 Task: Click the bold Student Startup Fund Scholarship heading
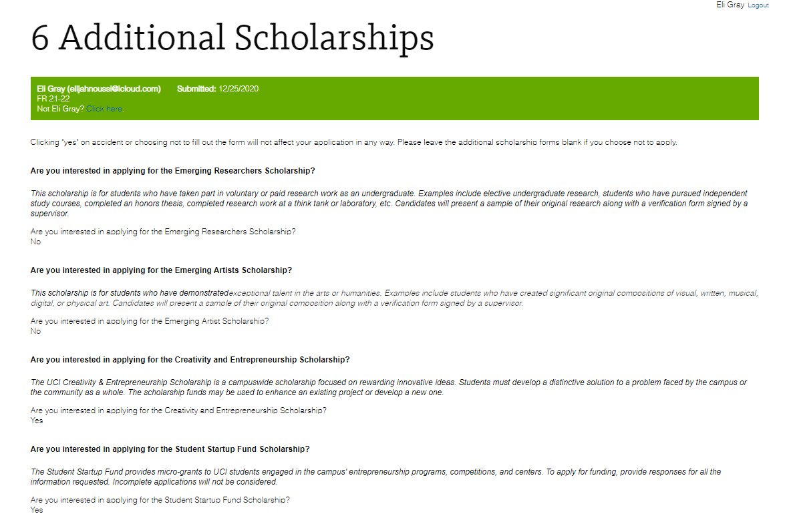[170, 449]
